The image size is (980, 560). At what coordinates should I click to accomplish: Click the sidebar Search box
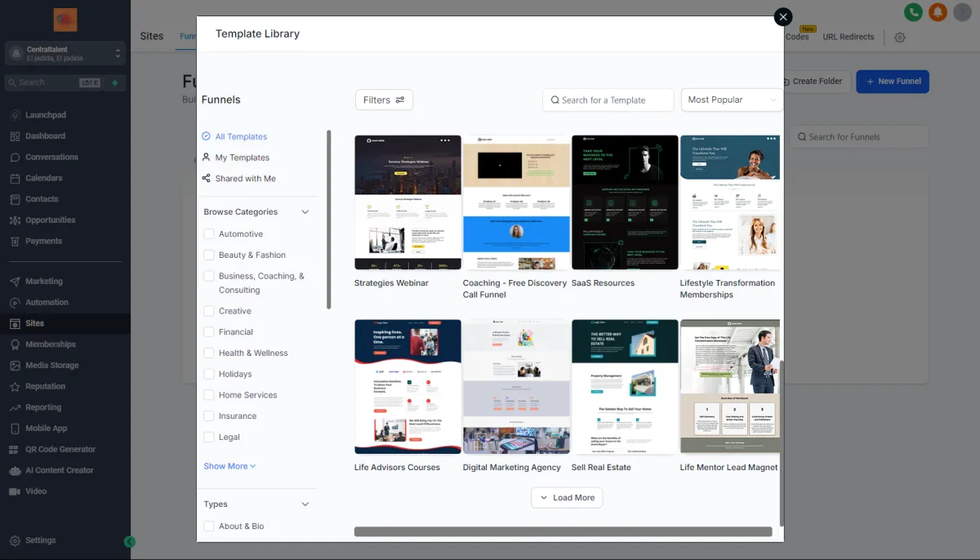pos(53,82)
